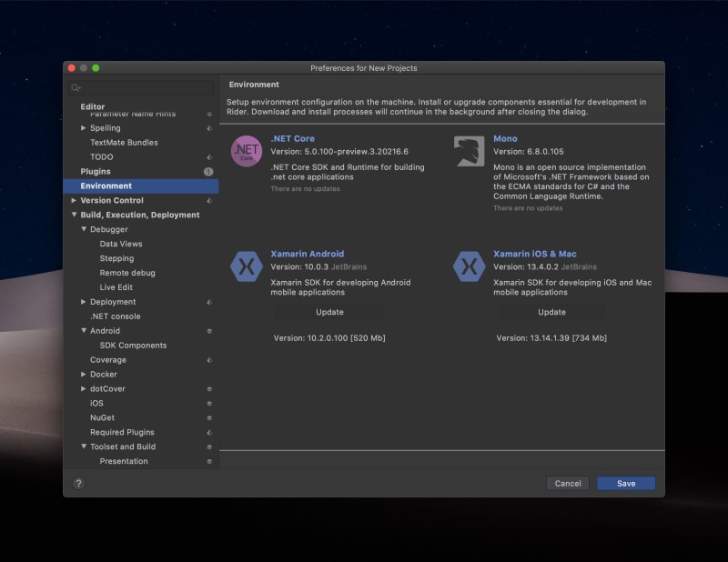Click Version: 13.14.1.39 [734 Mb] text
Image resolution: width=728 pixels, height=562 pixels.
551,338
